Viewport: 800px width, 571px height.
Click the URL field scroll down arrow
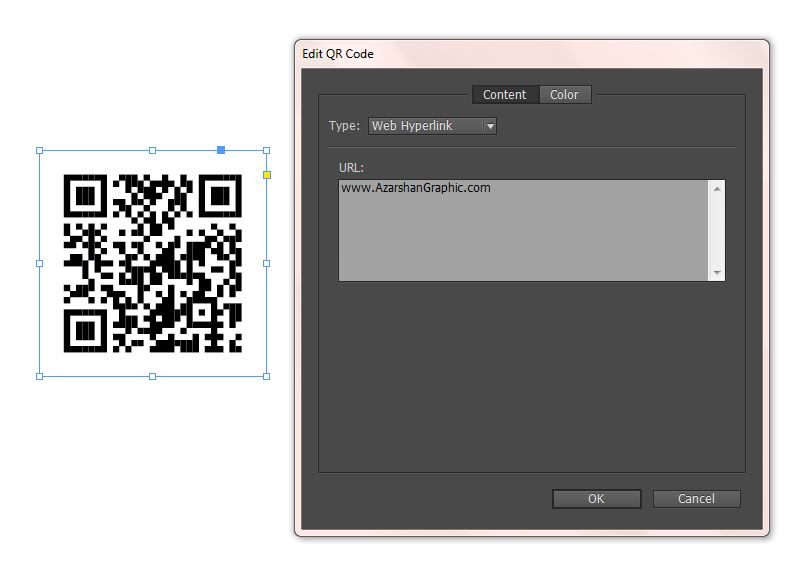click(x=716, y=273)
